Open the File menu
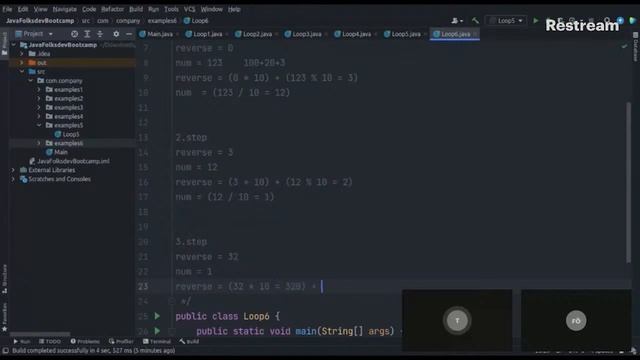Image resolution: width=640 pixels, height=360 pixels. [7, 9]
